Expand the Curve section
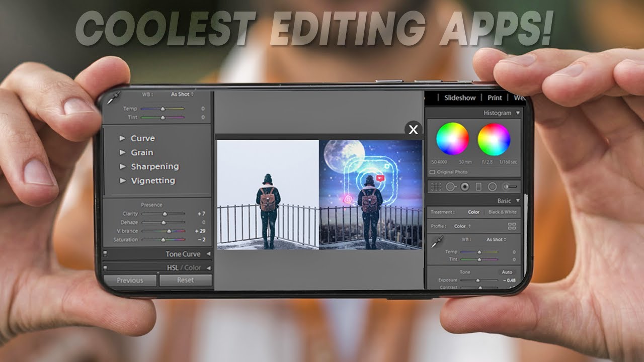The width and height of the screenshot is (644, 362). tap(142, 138)
